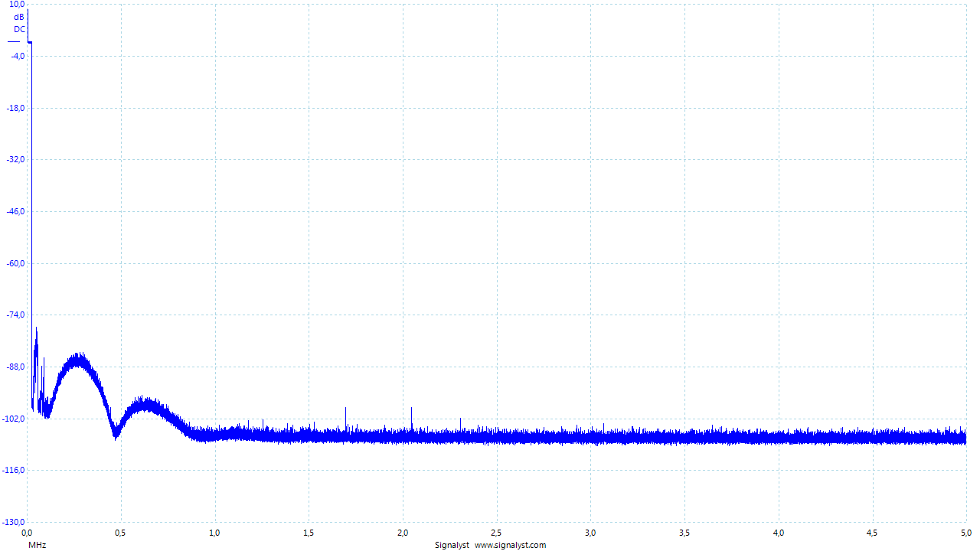980x551 pixels.
Task: Click the -60,0 dB axis label
Action: (x=16, y=263)
